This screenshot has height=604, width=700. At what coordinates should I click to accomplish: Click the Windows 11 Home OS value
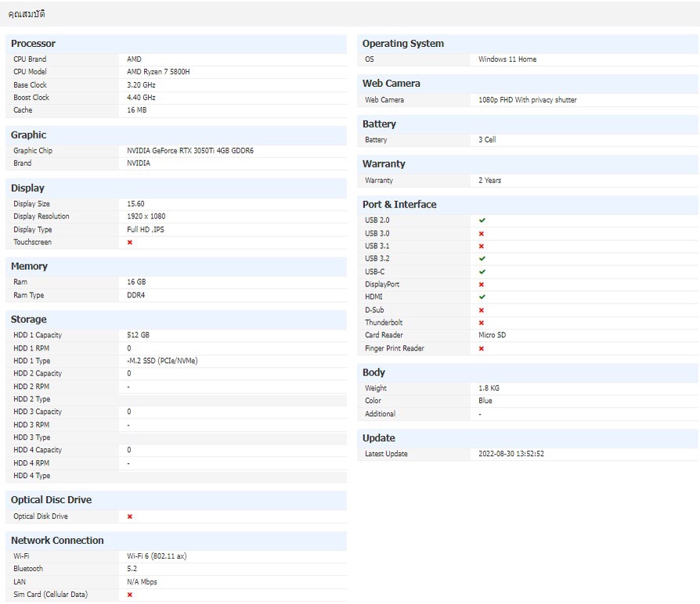[x=507, y=59]
